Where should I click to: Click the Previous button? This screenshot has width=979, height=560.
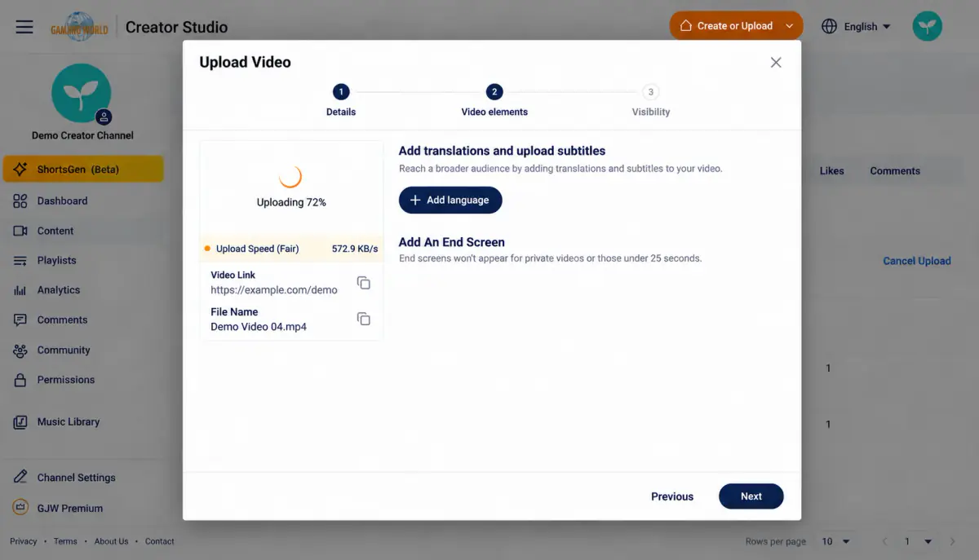click(672, 496)
